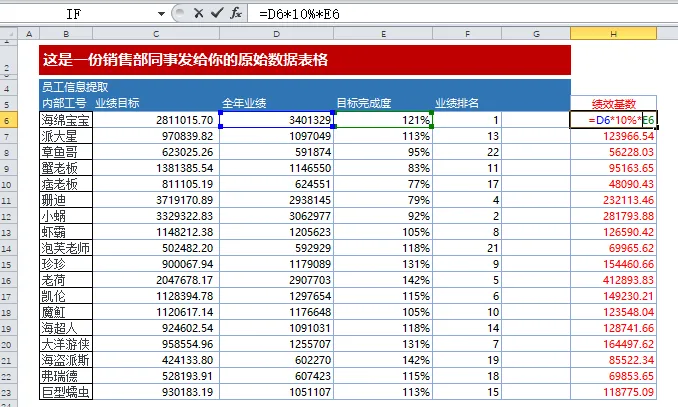Open the Insert Function fx dialog
Viewport: 678px width, 407px height.
236,13
